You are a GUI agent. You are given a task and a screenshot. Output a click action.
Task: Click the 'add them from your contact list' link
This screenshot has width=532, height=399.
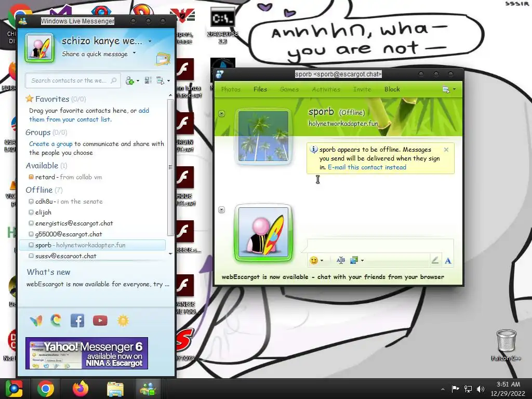[70, 119]
